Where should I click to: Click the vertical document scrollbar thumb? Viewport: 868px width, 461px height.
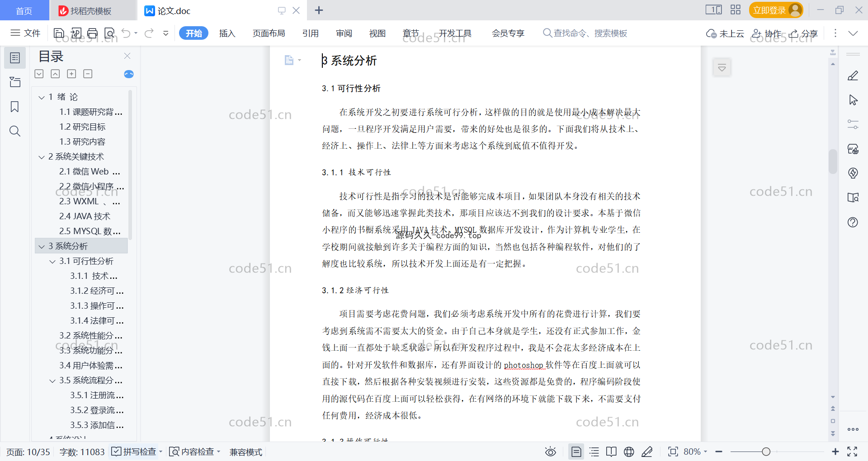[833, 161]
